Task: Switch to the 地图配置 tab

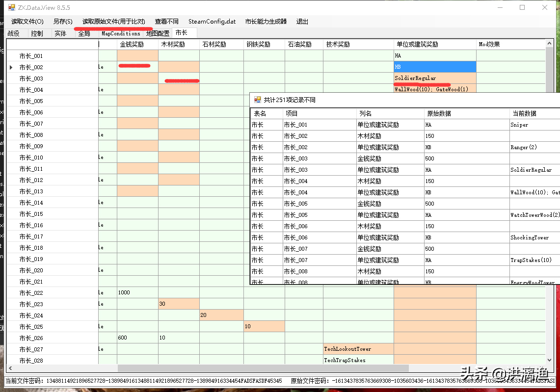Action: click(158, 33)
